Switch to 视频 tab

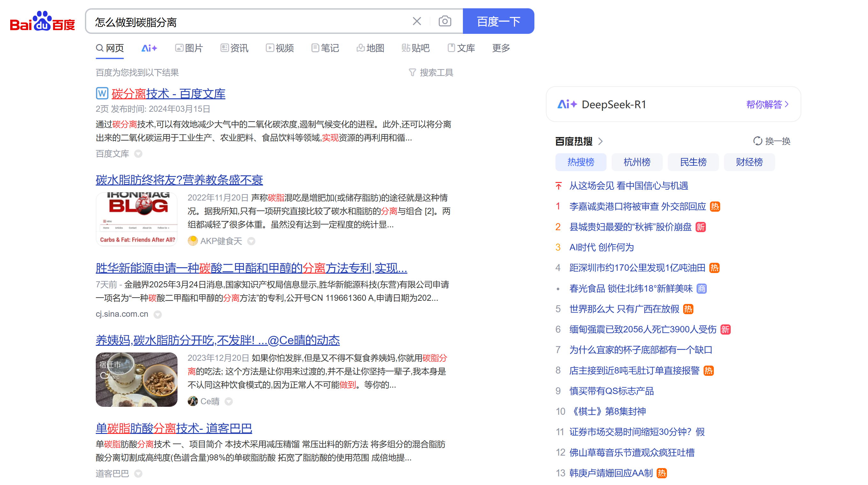(x=280, y=48)
